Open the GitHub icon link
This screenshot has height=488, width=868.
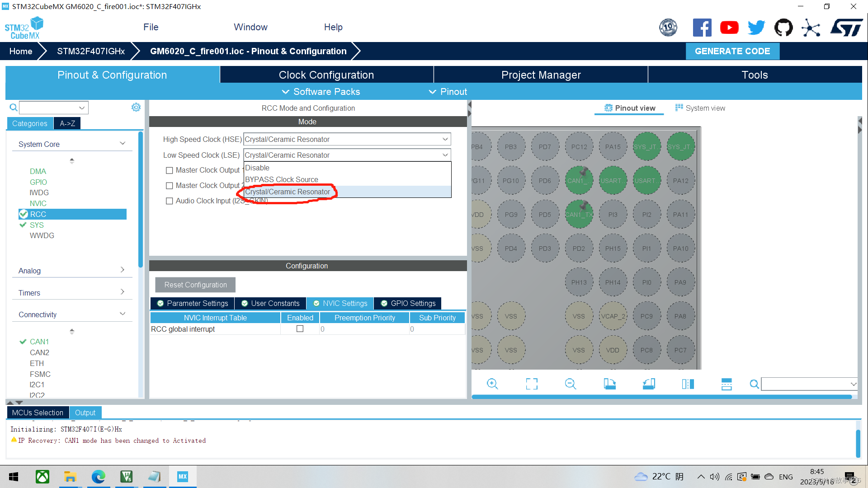tap(783, 28)
